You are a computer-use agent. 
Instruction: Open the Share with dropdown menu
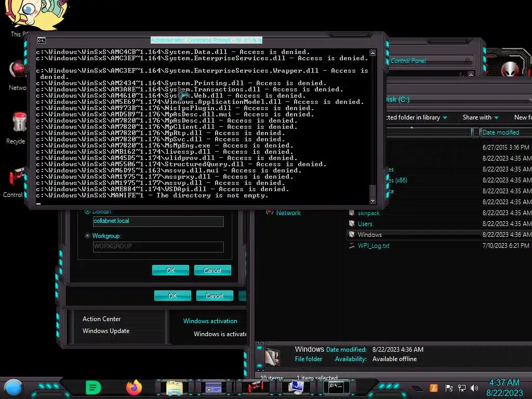tap(481, 117)
